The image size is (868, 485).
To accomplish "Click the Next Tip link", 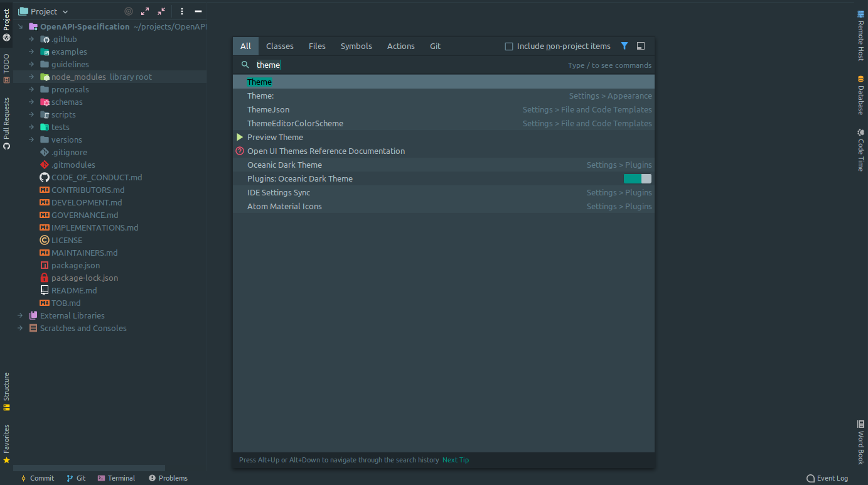I will point(456,460).
